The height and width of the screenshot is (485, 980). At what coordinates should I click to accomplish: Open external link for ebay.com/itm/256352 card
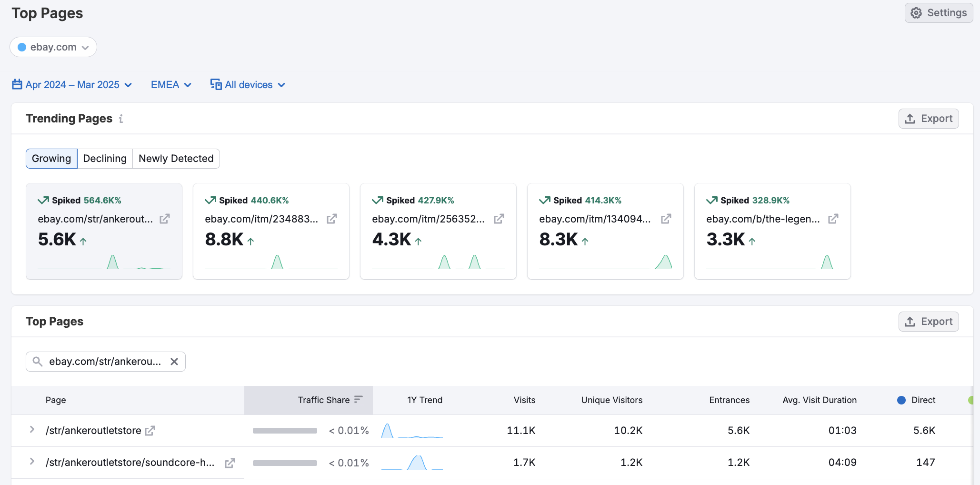point(499,219)
